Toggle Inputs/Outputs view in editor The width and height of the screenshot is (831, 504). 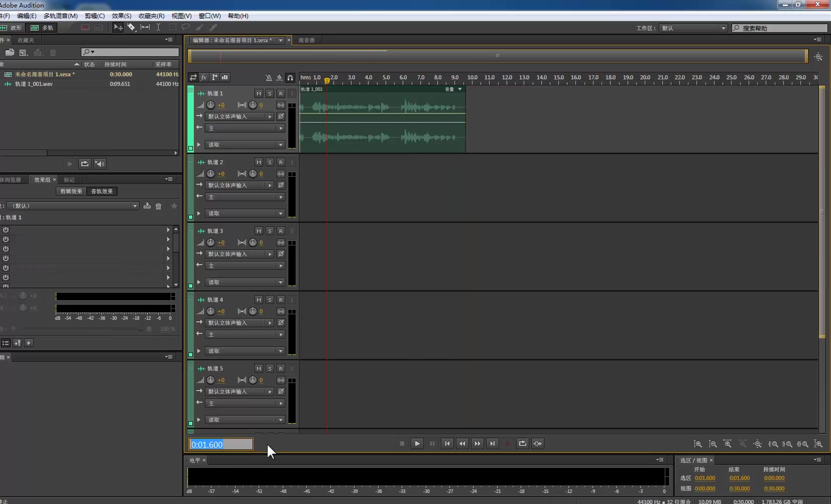193,77
